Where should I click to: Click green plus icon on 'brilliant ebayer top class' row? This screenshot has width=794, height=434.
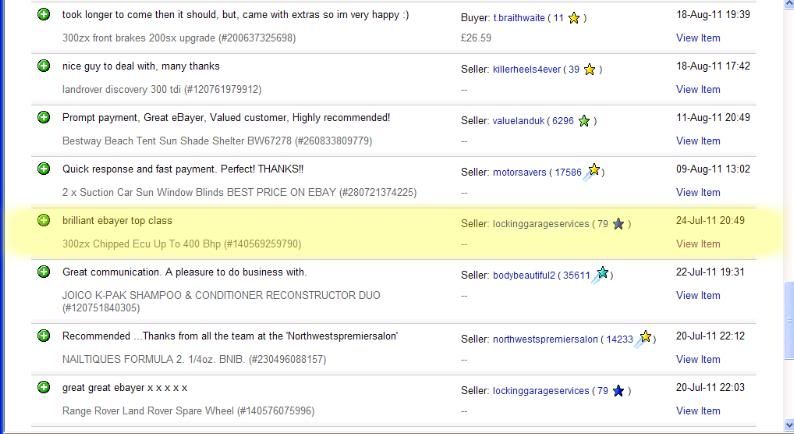[43, 221]
